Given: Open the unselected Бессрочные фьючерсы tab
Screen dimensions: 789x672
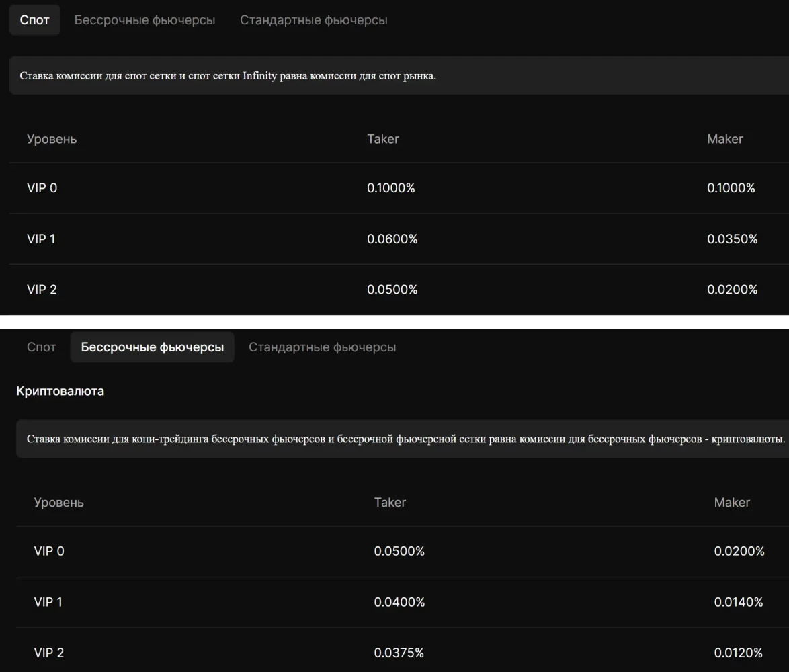Looking at the screenshot, I should (x=144, y=20).
